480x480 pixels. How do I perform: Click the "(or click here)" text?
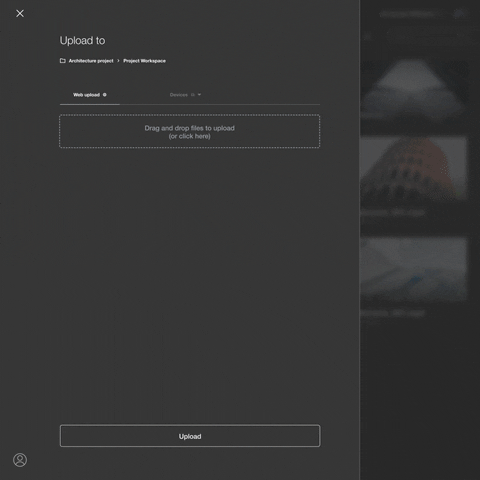[x=189, y=136]
